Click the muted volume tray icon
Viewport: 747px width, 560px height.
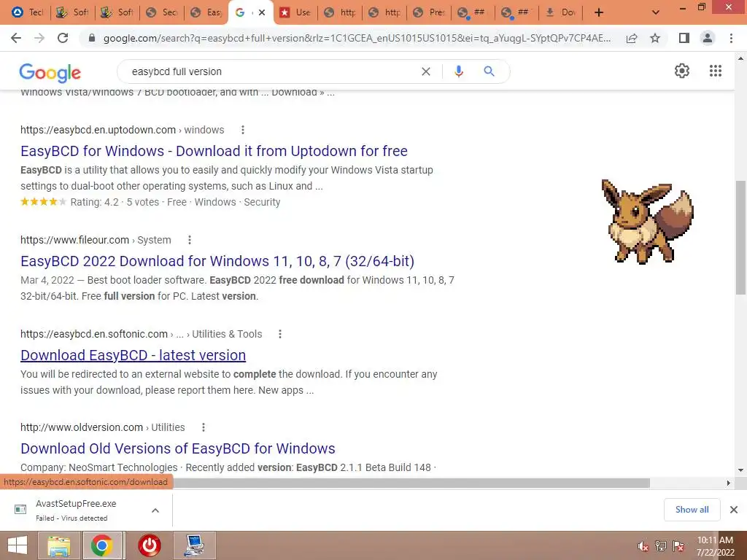pos(643,545)
